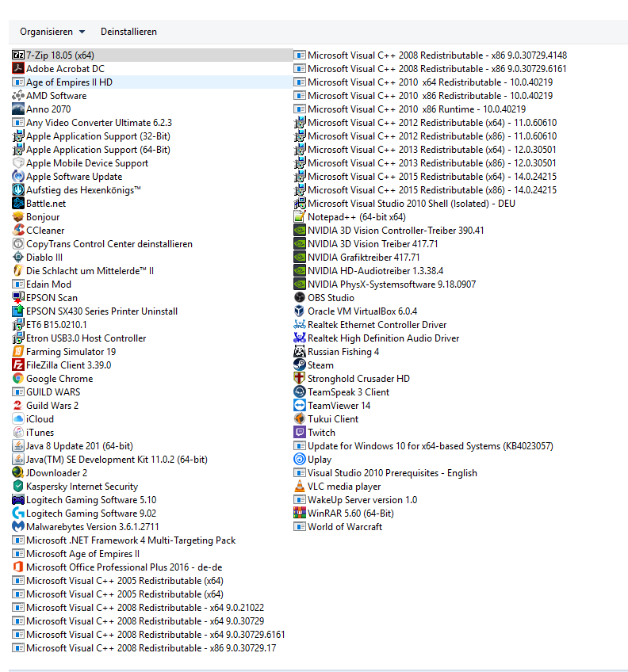The height and width of the screenshot is (672, 628).
Task: Click the JDownloader 2 icon
Action: (18, 473)
